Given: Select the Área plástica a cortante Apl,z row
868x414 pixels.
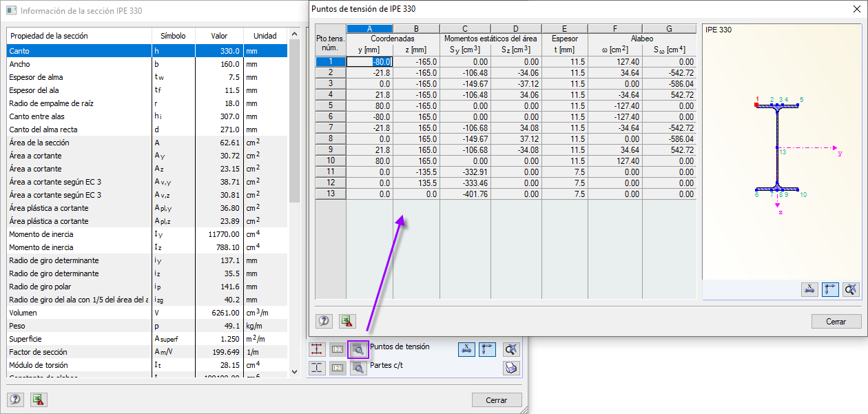Looking at the screenshot, I should pyautogui.click(x=147, y=221).
